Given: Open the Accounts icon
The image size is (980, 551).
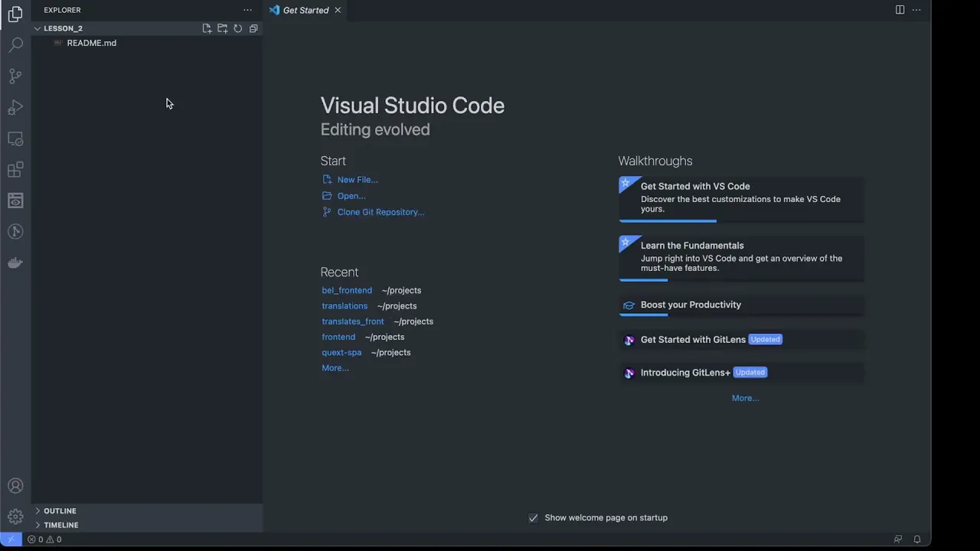Looking at the screenshot, I should pyautogui.click(x=15, y=486).
